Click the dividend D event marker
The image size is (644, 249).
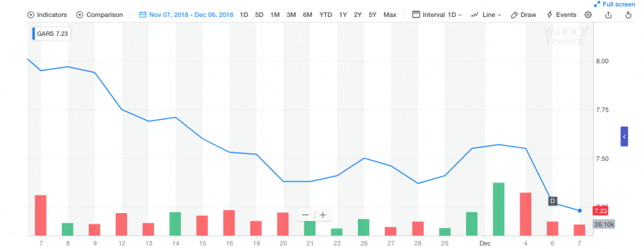[x=552, y=201]
